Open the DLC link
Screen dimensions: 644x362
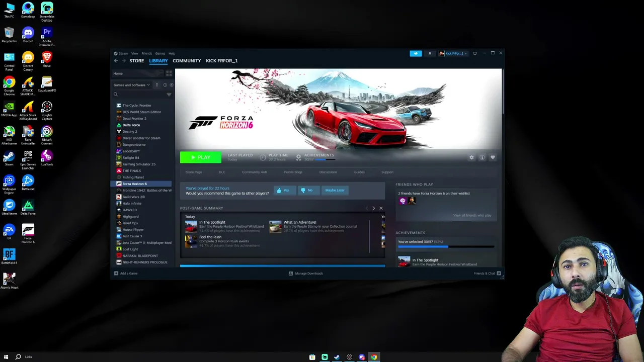[x=222, y=172]
